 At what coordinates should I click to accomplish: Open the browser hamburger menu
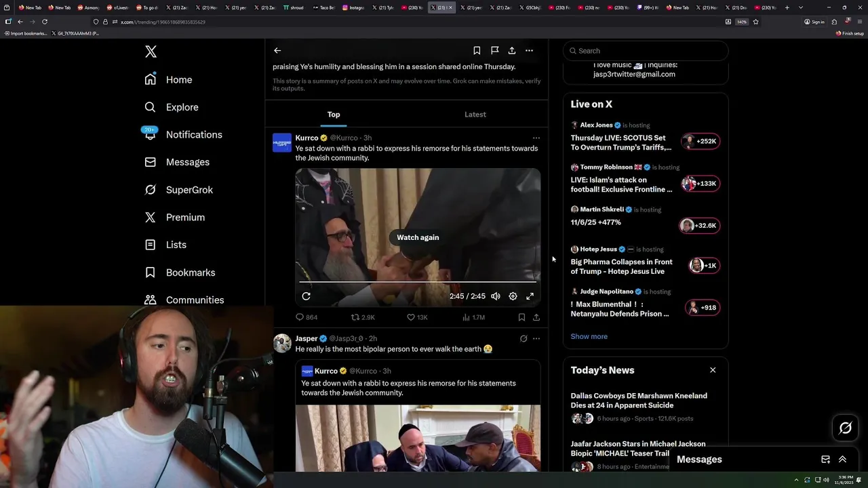[x=860, y=22]
